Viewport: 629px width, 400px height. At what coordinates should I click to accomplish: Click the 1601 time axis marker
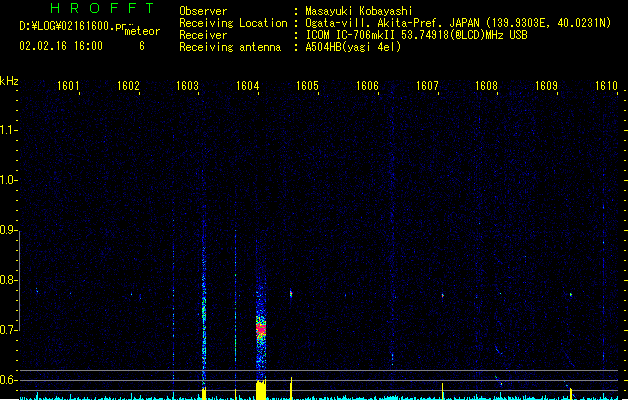click(68, 86)
